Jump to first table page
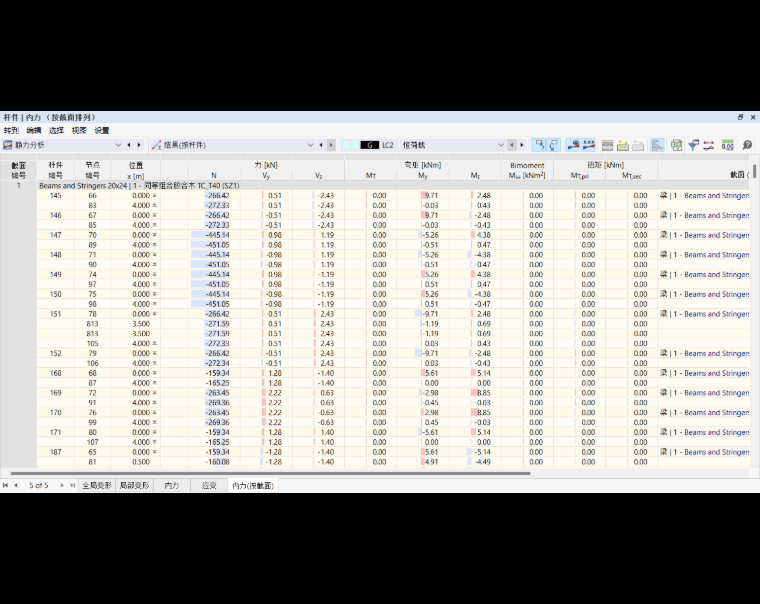Image resolution: width=760 pixels, height=604 pixels. pyautogui.click(x=5, y=485)
